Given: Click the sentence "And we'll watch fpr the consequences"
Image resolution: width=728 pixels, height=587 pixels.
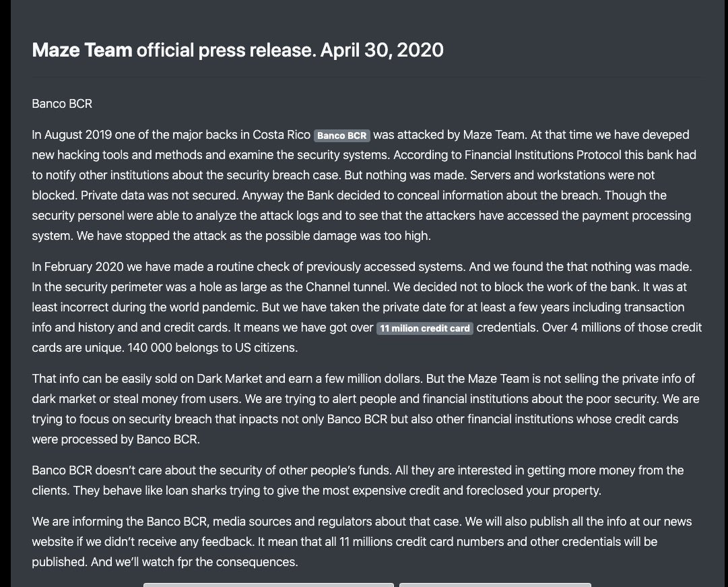Looking at the screenshot, I should coord(194,562).
